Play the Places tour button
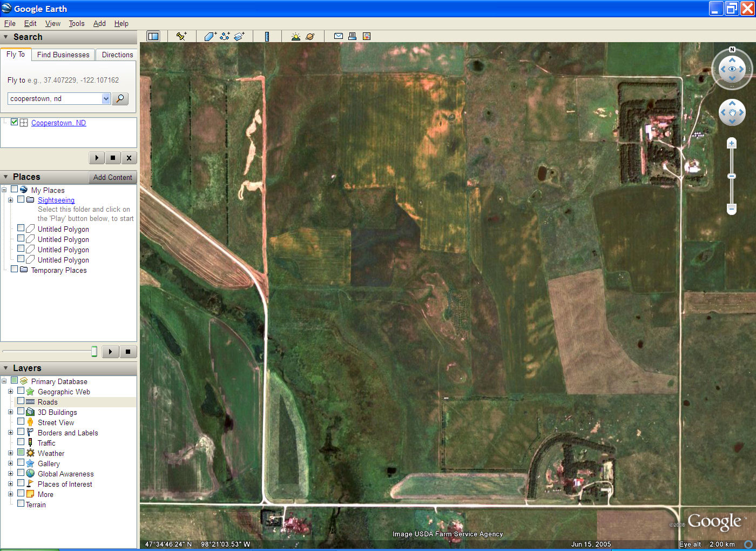The width and height of the screenshot is (756, 551). [110, 352]
